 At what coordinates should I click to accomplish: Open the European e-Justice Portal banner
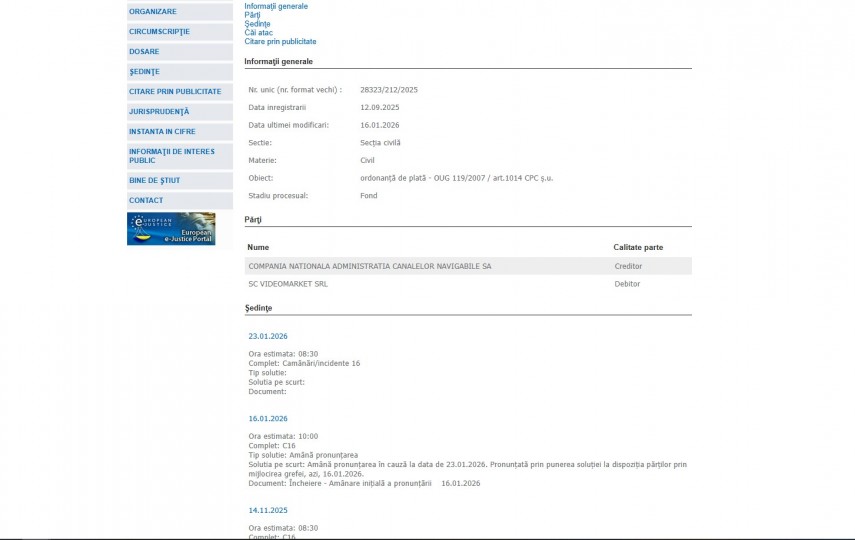click(171, 229)
